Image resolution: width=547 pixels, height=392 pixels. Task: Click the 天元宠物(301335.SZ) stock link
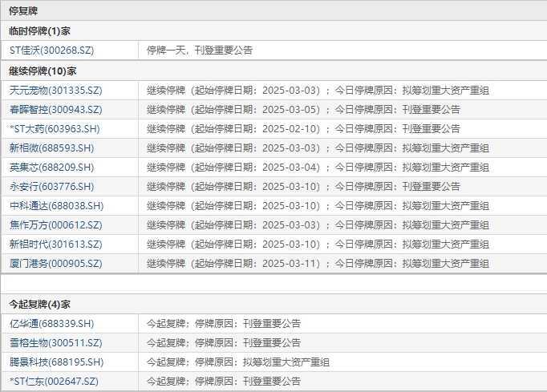coord(56,90)
